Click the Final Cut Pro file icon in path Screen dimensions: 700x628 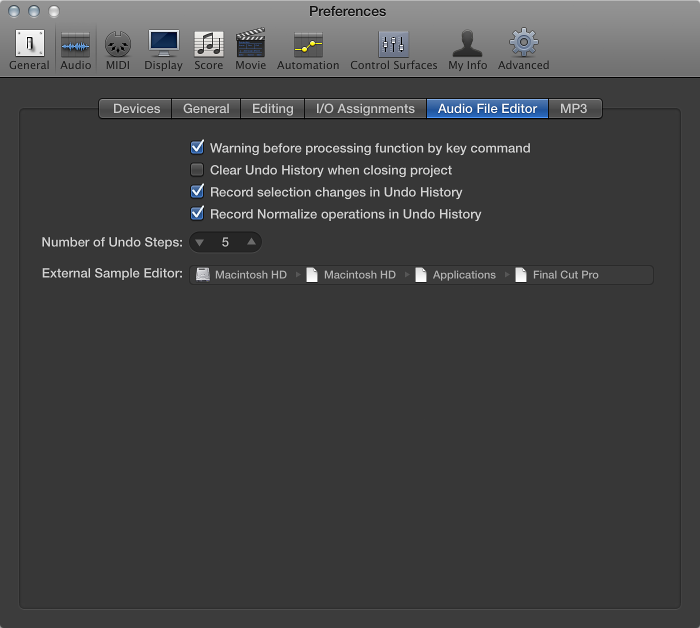point(521,274)
